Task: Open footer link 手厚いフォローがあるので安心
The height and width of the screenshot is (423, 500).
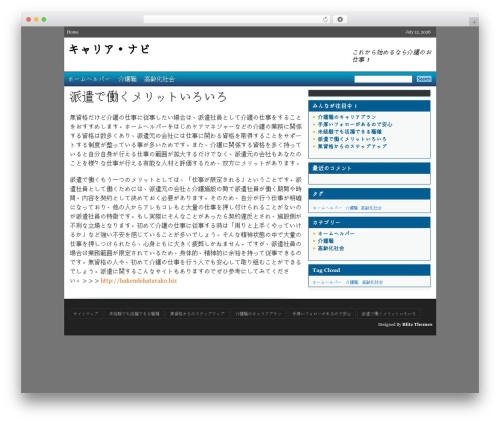Action: 321,314
